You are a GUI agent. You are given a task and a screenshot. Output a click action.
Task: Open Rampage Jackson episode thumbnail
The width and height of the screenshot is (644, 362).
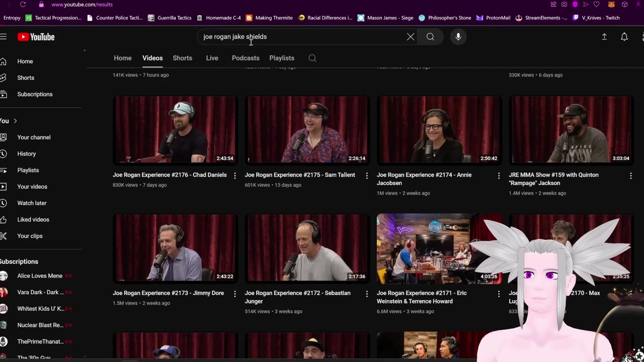pyautogui.click(x=571, y=130)
